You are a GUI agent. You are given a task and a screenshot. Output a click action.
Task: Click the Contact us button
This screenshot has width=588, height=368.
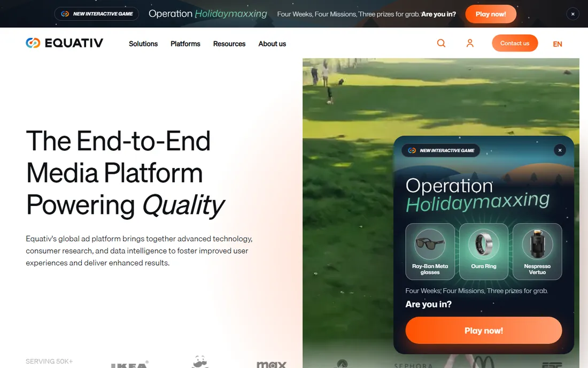click(x=514, y=43)
